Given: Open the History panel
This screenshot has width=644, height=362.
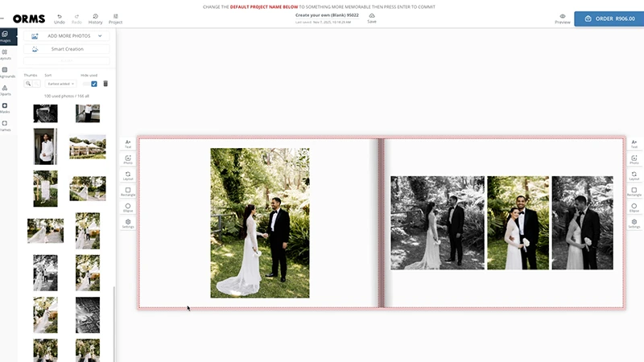Looking at the screenshot, I should pos(95,18).
